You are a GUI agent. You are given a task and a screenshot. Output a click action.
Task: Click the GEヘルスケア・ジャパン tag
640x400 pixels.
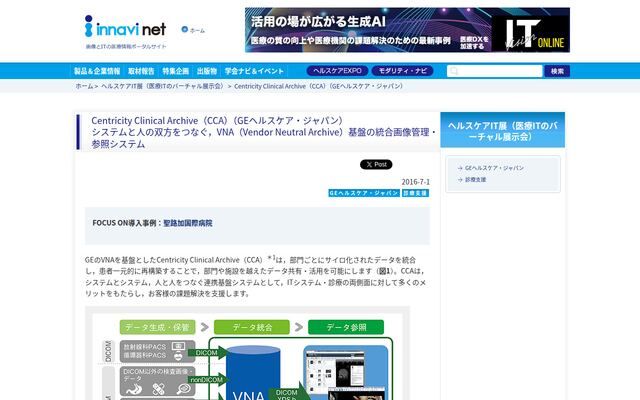point(364,193)
